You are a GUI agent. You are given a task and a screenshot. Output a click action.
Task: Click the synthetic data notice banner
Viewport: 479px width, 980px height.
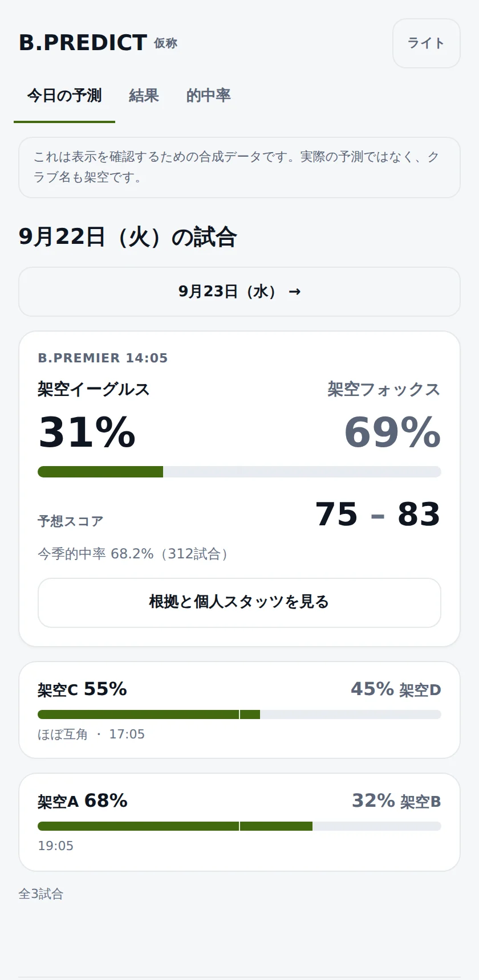[239, 168]
